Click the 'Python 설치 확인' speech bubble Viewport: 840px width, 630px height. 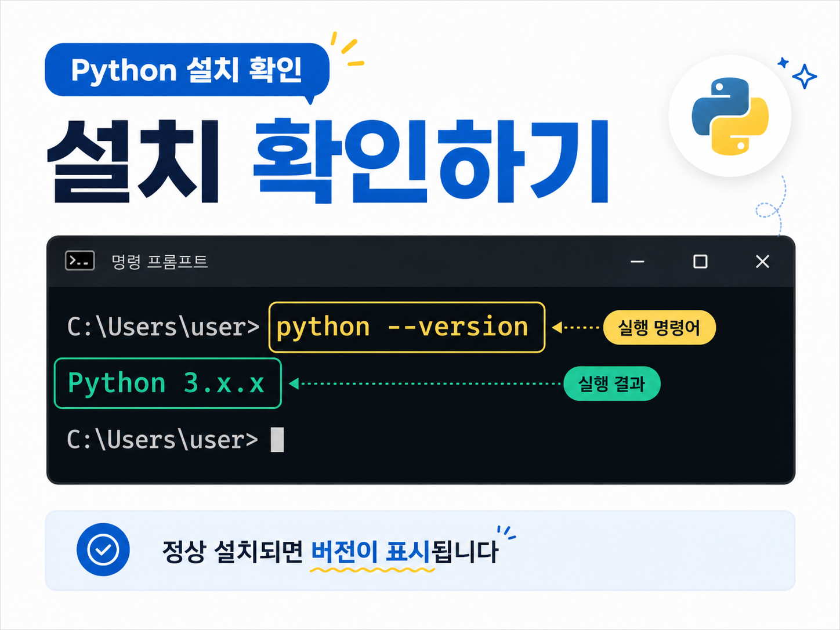(187, 70)
